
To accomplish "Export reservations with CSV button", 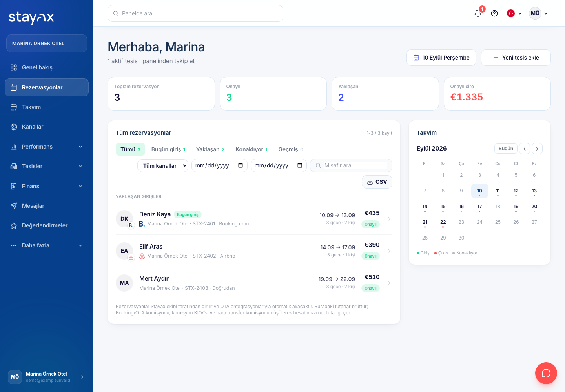I will click(x=377, y=182).
